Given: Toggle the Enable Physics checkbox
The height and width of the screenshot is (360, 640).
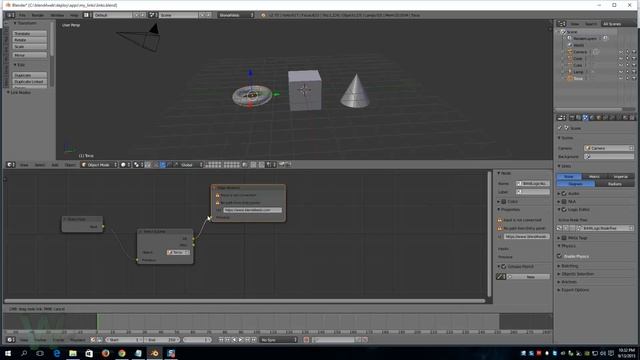Looking at the screenshot, I should [x=560, y=256].
